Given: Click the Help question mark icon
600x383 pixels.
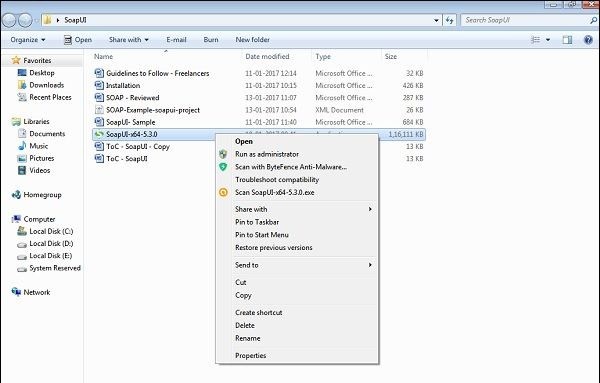Looking at the screenshot, I should (588, 40).
